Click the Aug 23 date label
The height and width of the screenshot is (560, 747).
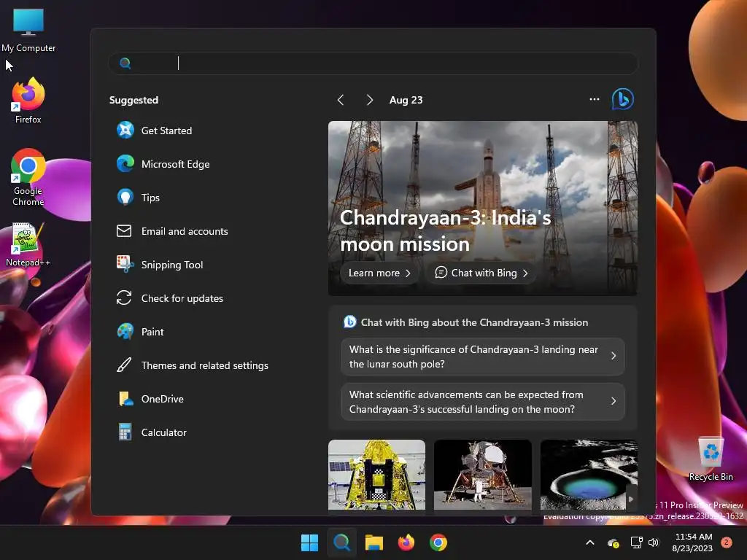point(406,100)
